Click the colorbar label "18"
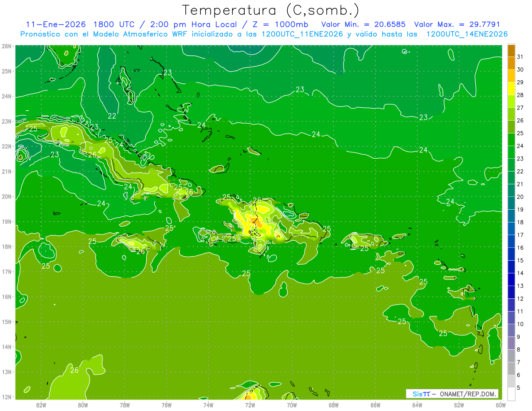532x411 pixels. pos(520,222)
